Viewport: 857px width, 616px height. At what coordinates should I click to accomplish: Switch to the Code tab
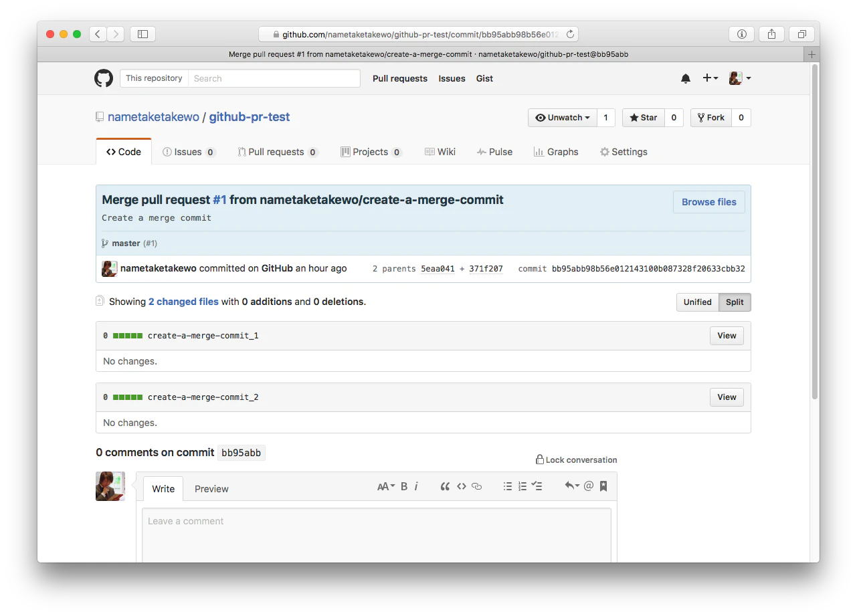[124, 152]
